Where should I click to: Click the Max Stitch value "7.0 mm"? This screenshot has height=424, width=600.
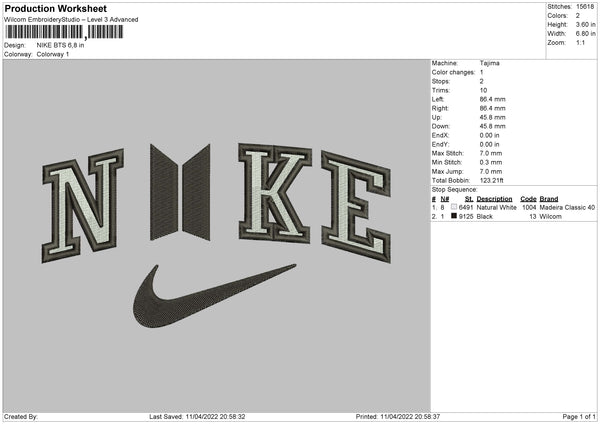(x=491, y=153)
